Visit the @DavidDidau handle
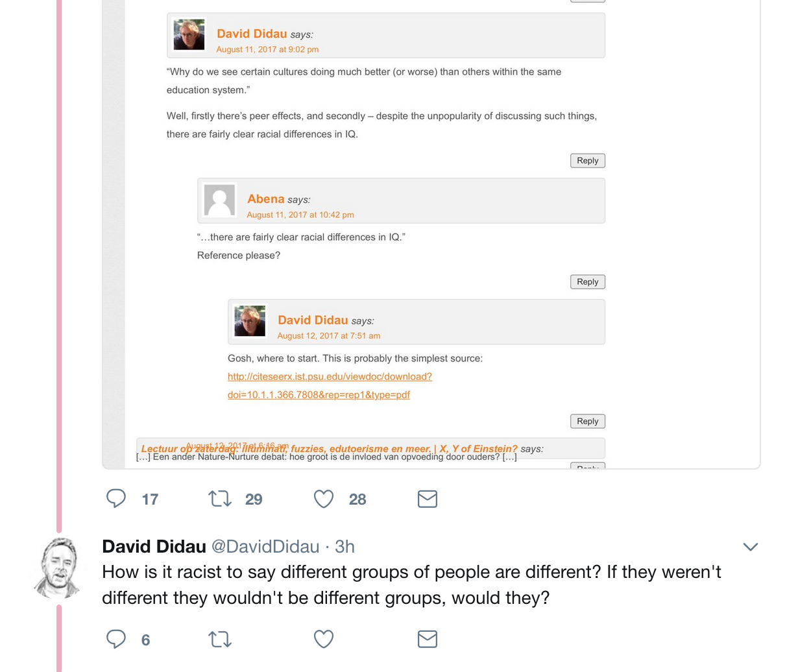 coord(265,546)
